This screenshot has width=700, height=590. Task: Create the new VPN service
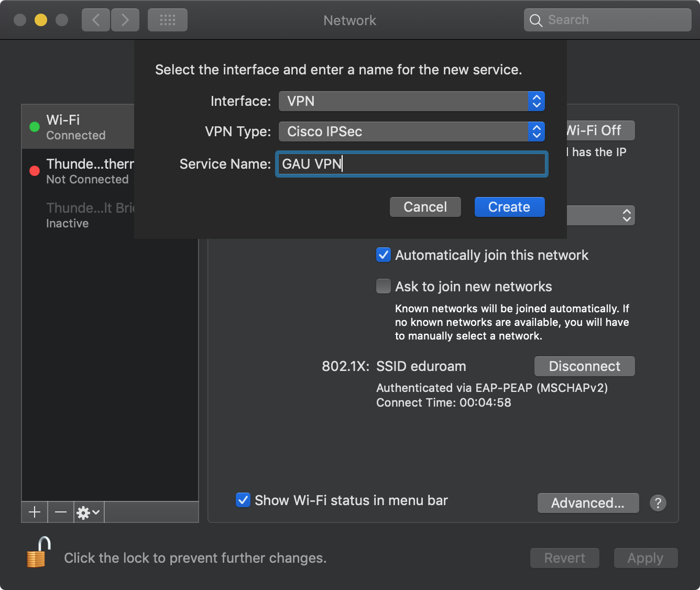pos(510,207)
